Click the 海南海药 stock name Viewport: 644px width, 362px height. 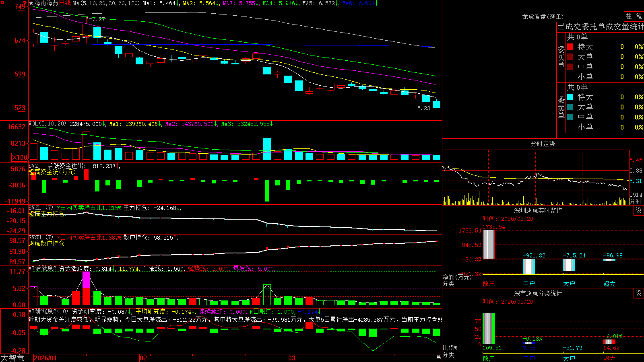[x=46, y=3]
